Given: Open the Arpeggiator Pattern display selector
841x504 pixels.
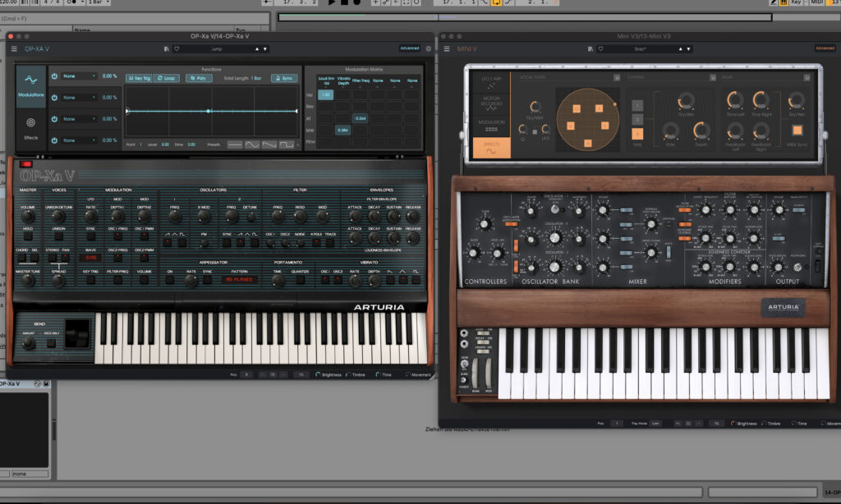Looking at the screenshot, I should 239,279.
